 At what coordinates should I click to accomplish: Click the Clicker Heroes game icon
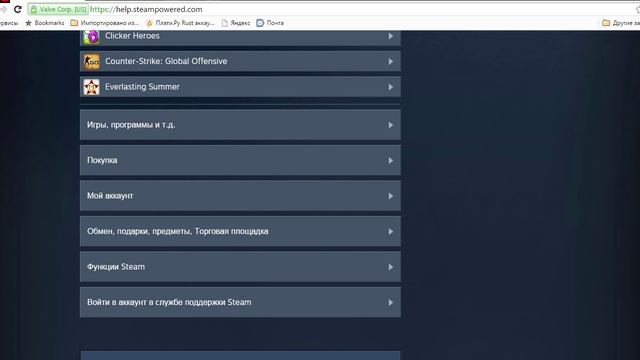91,37
